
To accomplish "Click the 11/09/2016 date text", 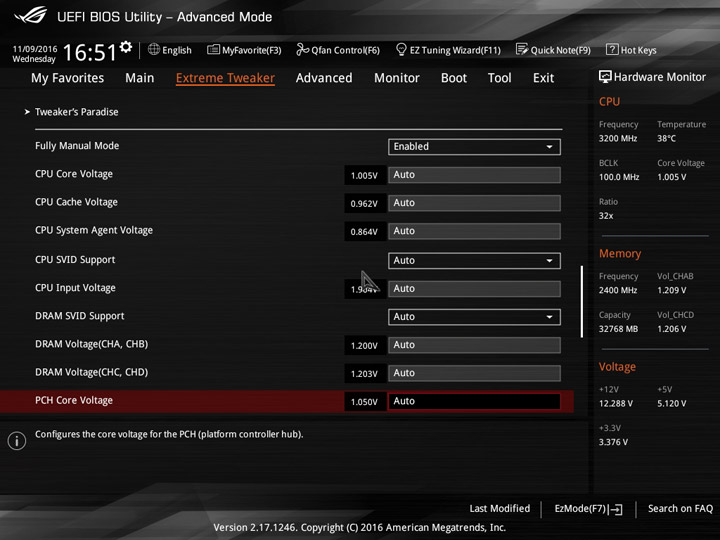I will tap(35, 49).
